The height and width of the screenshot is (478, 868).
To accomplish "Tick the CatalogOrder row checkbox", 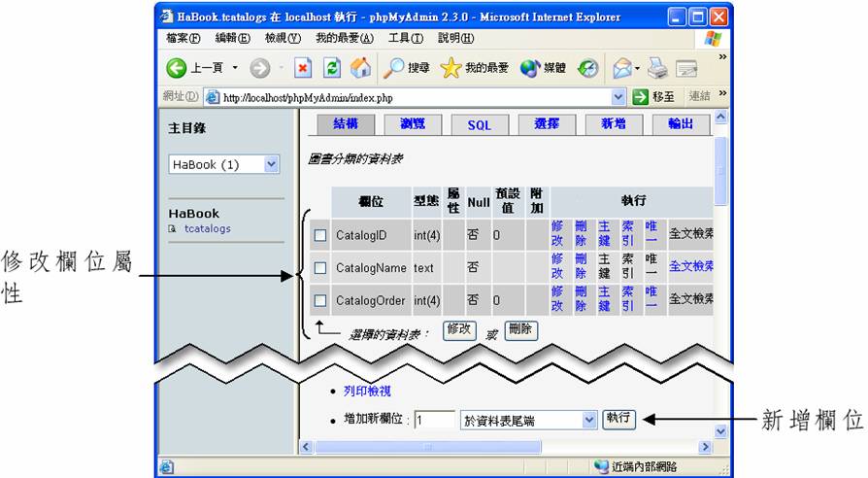I will click(x=320, y=301).
